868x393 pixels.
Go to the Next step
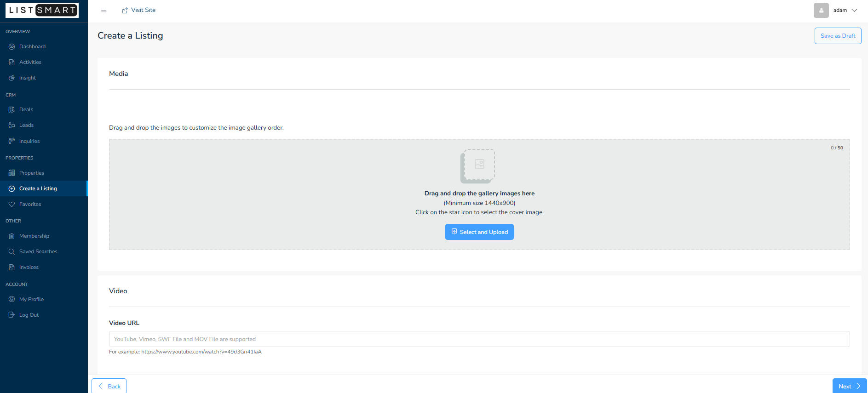849,386
